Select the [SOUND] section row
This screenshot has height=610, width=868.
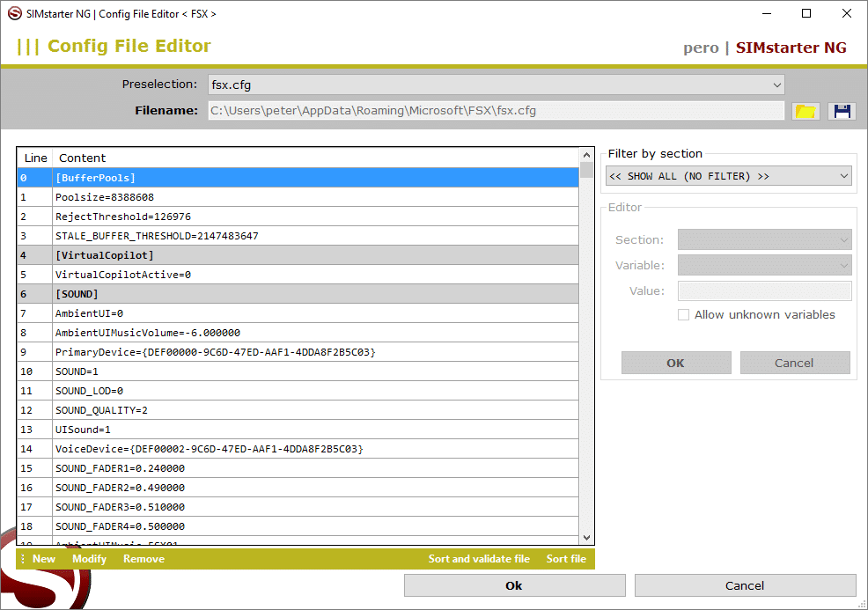coord(298,294)
